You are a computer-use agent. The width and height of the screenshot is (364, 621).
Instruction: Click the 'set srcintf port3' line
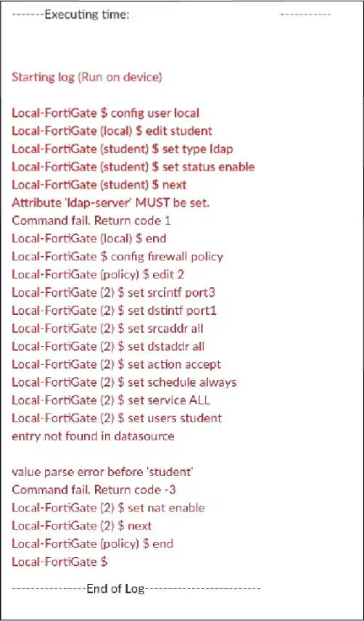click(114, 292)
